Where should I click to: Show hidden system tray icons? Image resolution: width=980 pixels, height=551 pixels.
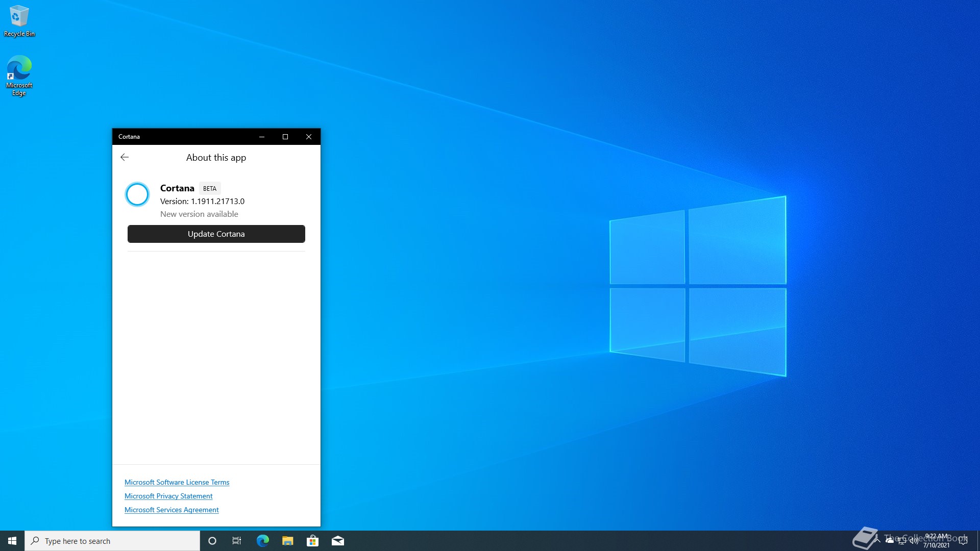877,541
